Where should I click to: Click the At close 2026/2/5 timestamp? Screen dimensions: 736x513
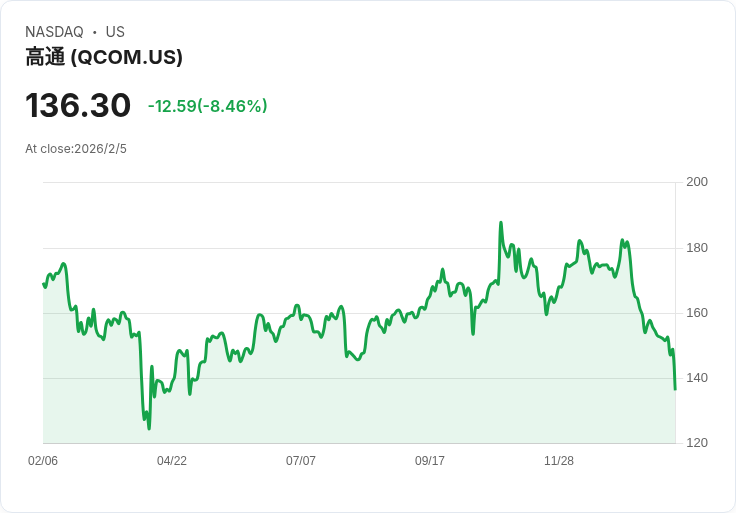pyautogui.click(x=76, y=149)
